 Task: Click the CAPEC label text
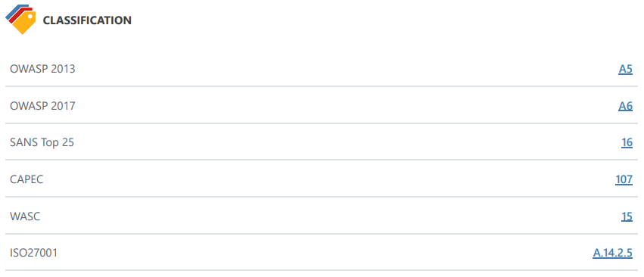click(26, 179)
